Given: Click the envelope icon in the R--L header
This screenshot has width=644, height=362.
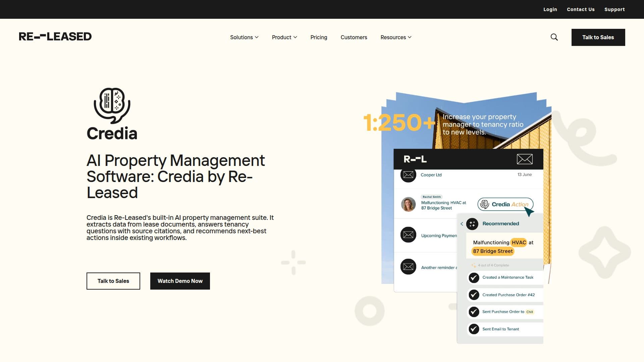Looking at the screenshot, I should click(525, 159).
